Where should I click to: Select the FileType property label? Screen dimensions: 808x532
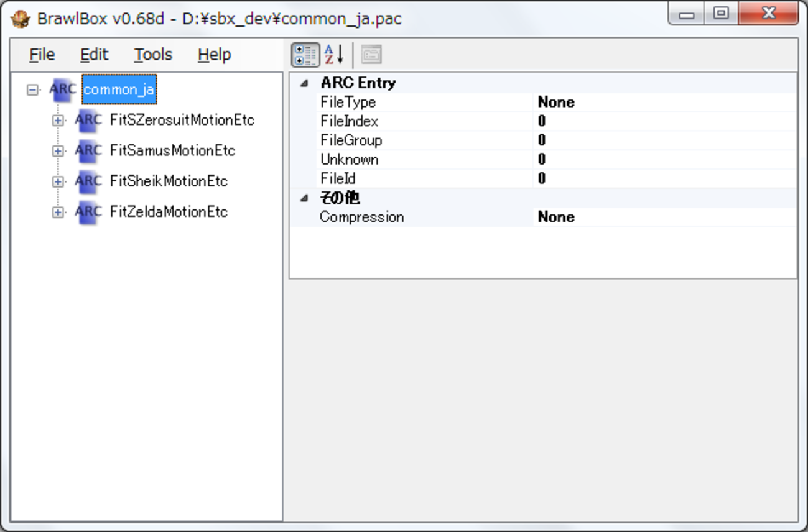pyautogui.click(x=348, y=102)
